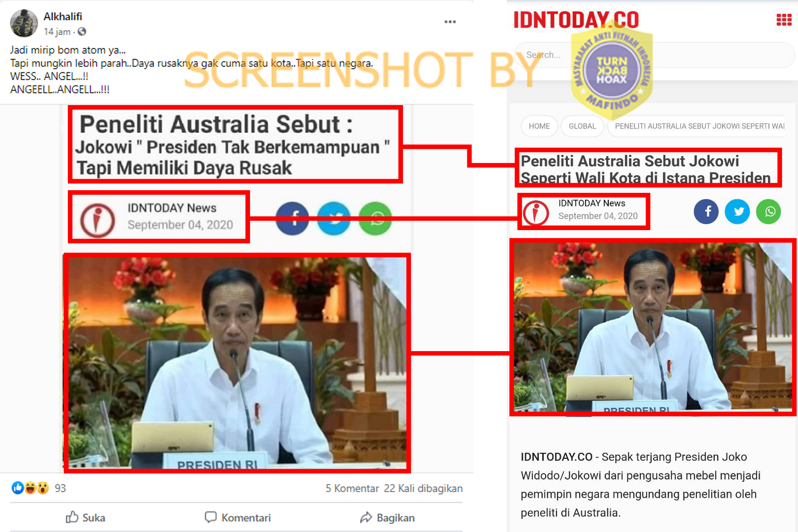This screenshot has width=798, height=532.
Task: Select the post line WESS.. ANGEL...!!
Action: pos(49,76)
